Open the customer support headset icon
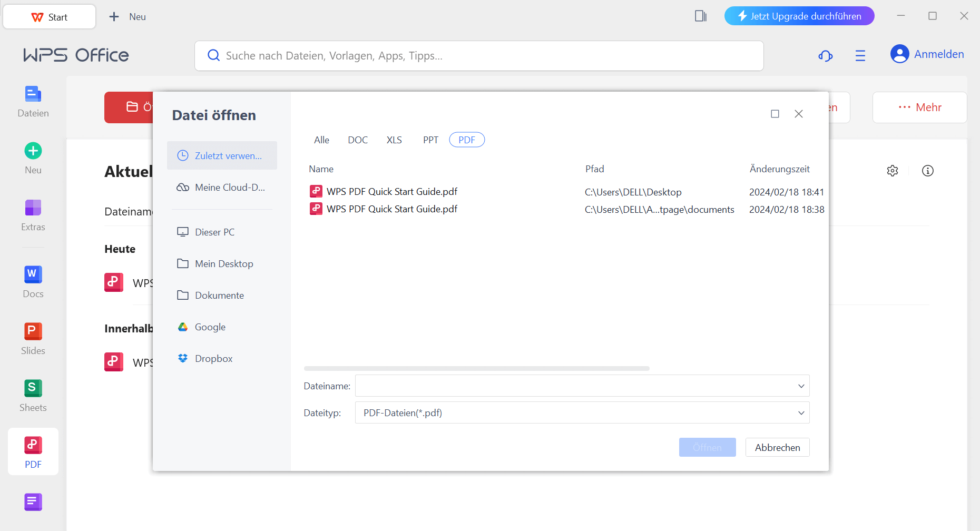The image size is (980, 531). coord(825,55)
